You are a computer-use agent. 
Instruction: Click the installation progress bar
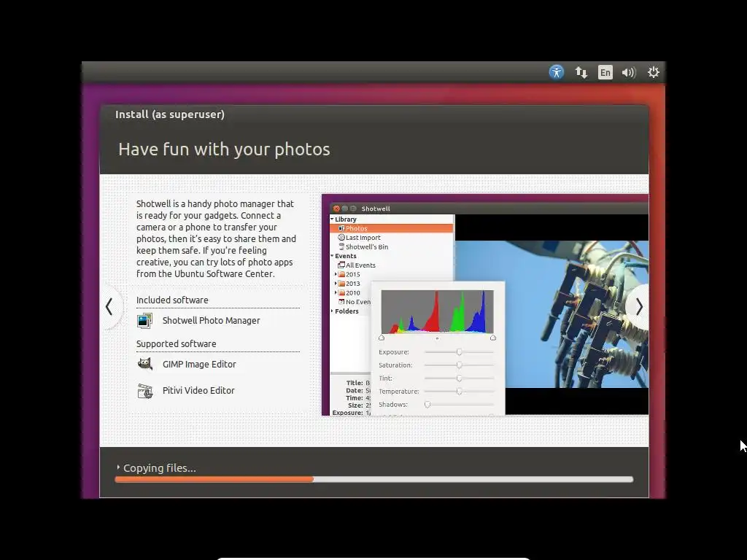(374, 480)
